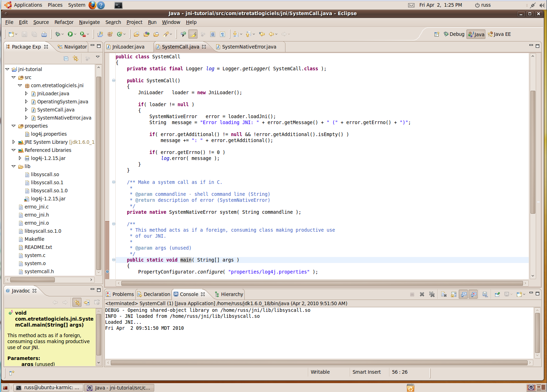Toggle Link with Editor in Package Explorer
Viewport: 547px width, 392px height.
(x=76, y=58)
